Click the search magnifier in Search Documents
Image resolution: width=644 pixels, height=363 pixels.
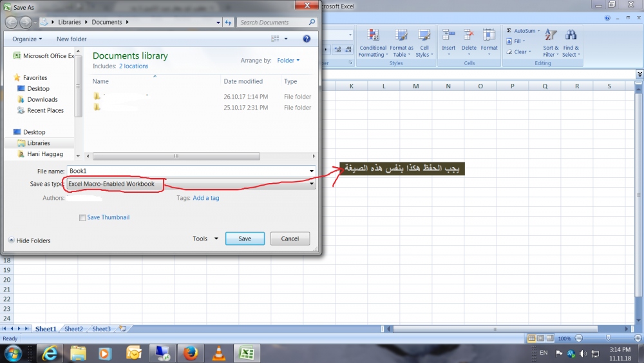pos(312,22)
